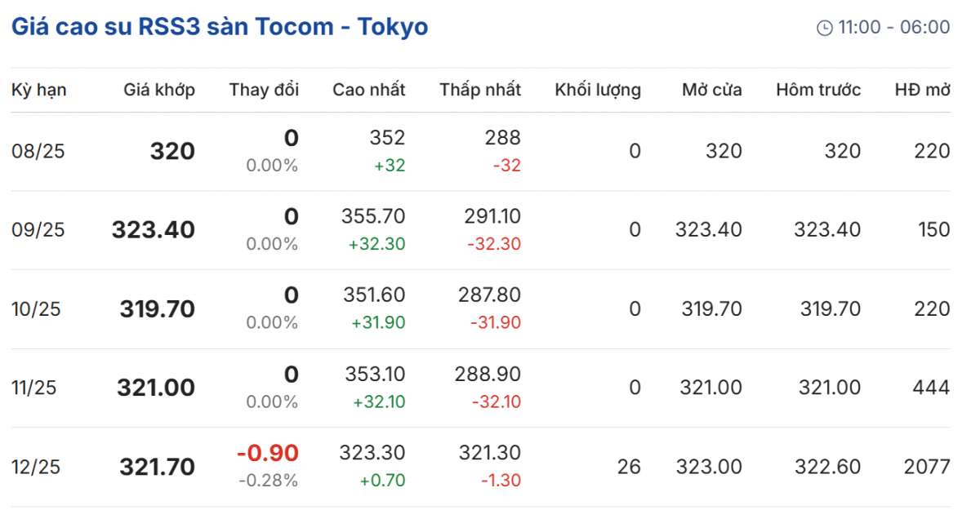Click the red -0.90 change value

point(268,454)
